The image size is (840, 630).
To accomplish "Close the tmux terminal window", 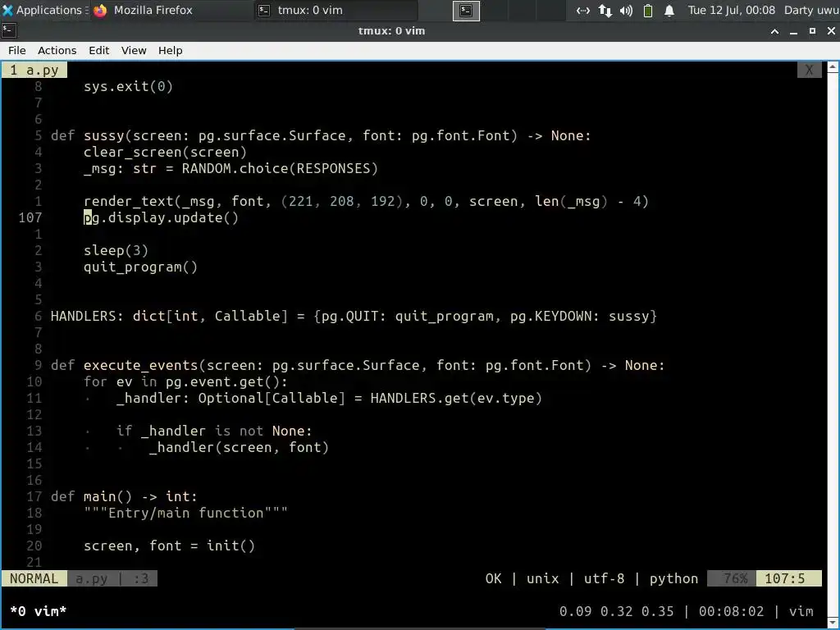I will click(832, 31).
